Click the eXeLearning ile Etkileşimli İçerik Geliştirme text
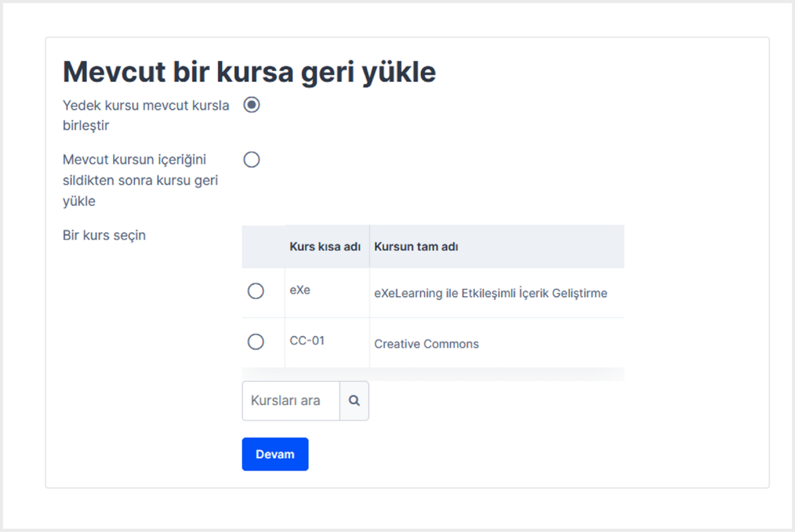795x532 pixels. tap(491, 293)
